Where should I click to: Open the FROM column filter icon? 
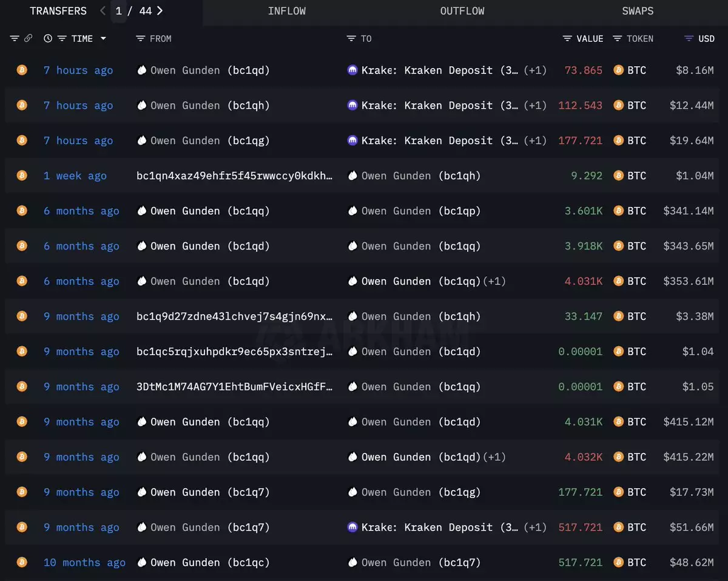tap(140, 38)
